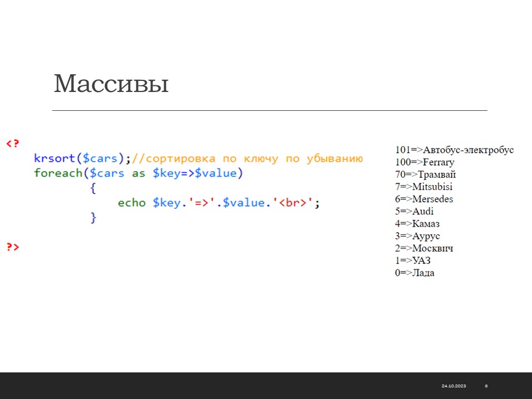Click the date 24.10.2023 in footer
Image resolution: width=532 pixels, height=399 pixels.
[x=454, y=386]
